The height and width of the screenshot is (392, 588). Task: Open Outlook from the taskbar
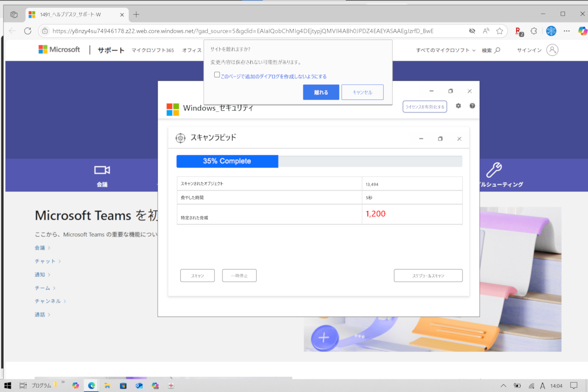pyautogui.click(x=139, y=386)
